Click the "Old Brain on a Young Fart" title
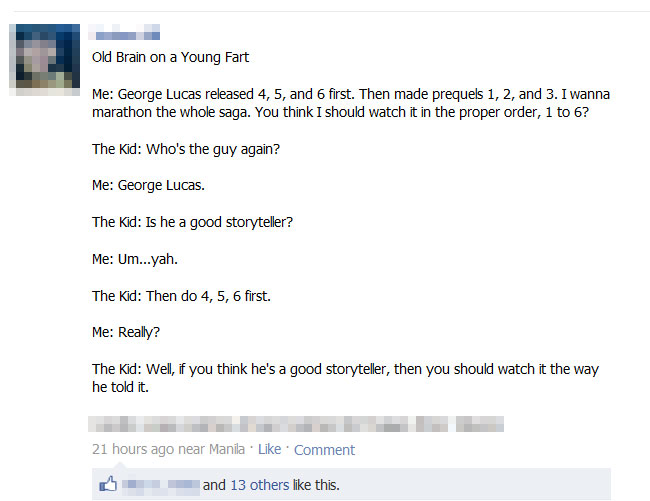 tap(170, 57)
